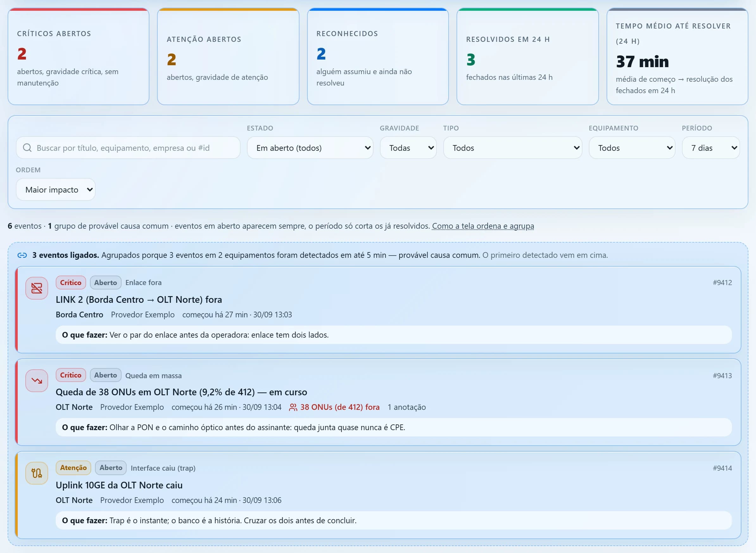Click the event id '#9414'
The height and width of the screenshot is (553, 756).
click(722, 468)
